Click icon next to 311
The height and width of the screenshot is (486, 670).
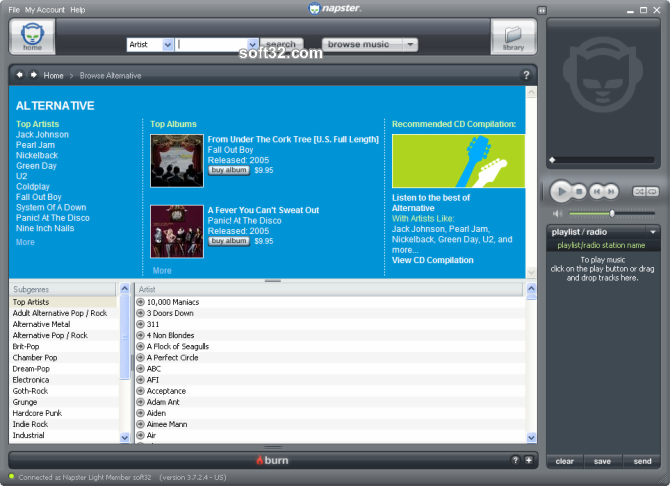pos(140,324)
